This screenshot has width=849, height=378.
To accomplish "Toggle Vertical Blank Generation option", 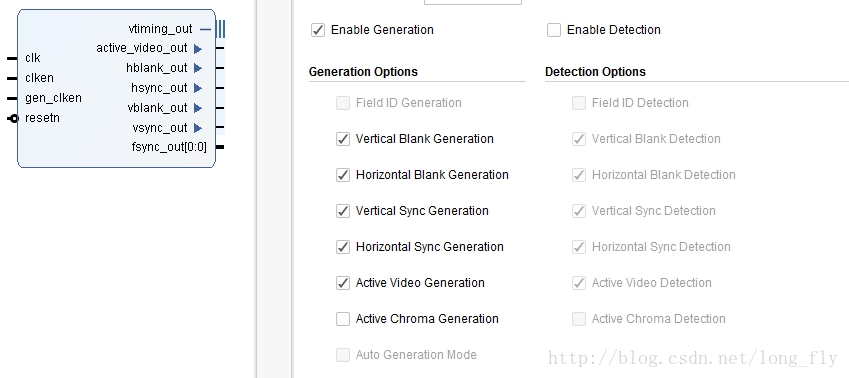I will tap(343, 139).
